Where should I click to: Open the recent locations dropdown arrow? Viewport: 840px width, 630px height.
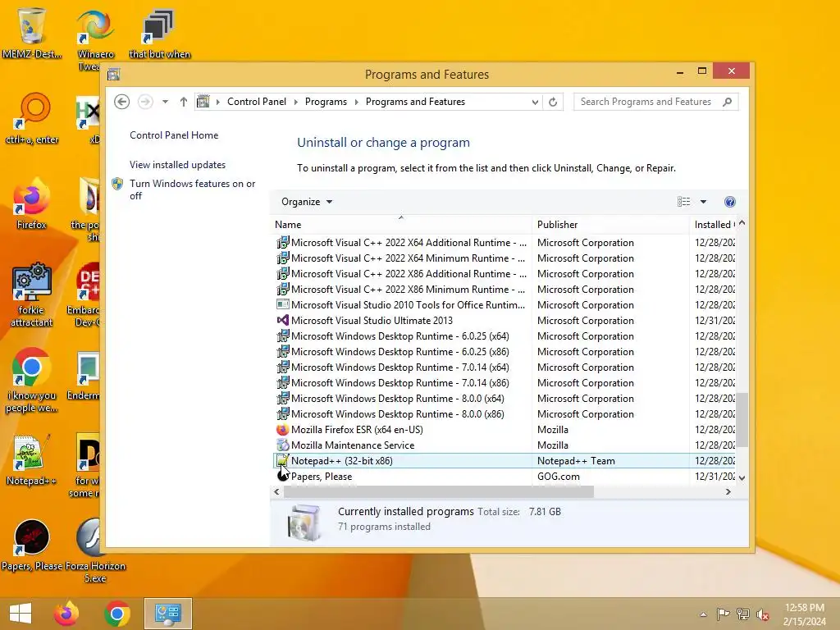pyautogui.click(x=165, y=102)
